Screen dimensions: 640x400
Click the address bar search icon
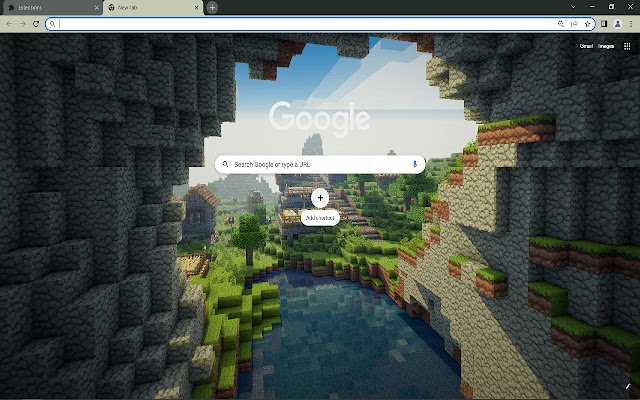pos(52,24)
